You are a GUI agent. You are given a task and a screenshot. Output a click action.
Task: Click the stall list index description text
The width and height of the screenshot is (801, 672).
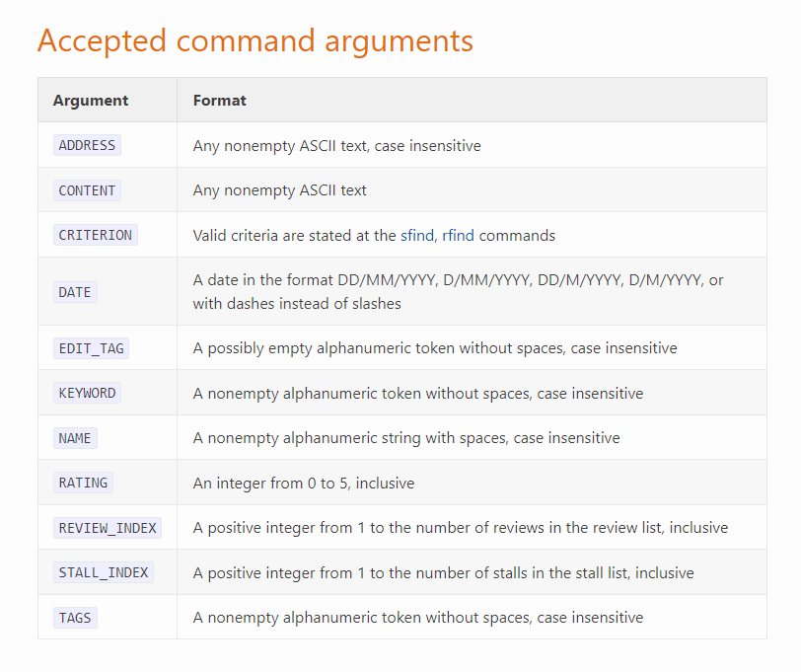click(x=443, y=573)
